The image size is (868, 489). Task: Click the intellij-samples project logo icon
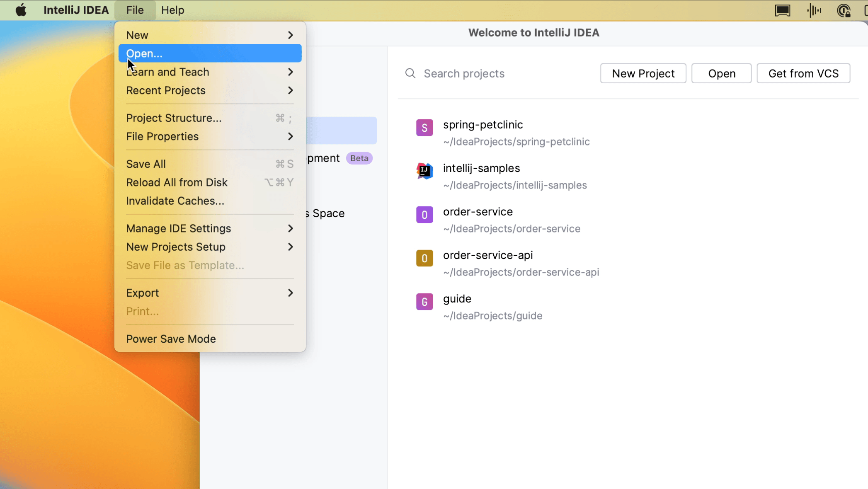pyautogui.click(x=424, y=171)
